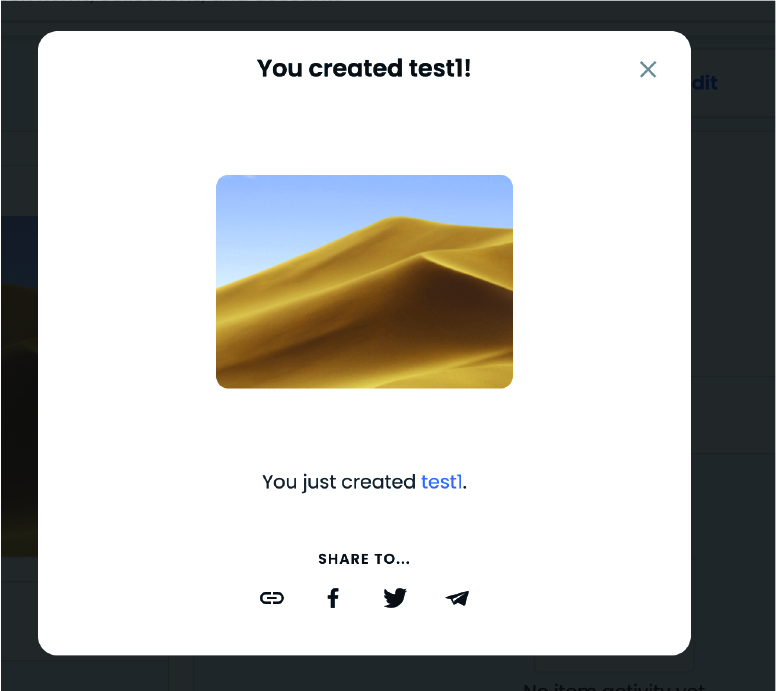The height and width of the screenshot is (691, 776).
Task: Copy the share link via chain icon
Action: [272, 598]
